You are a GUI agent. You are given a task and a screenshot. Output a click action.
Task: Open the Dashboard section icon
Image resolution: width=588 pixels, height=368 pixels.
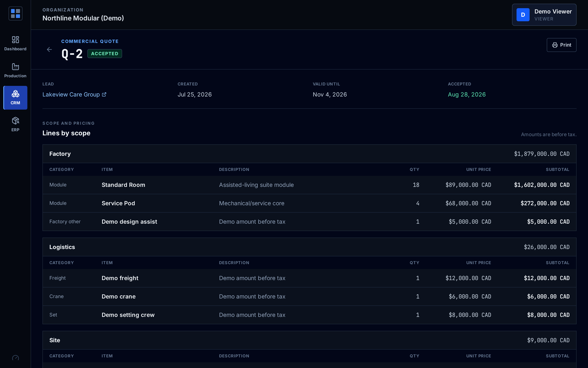[15, 40]
